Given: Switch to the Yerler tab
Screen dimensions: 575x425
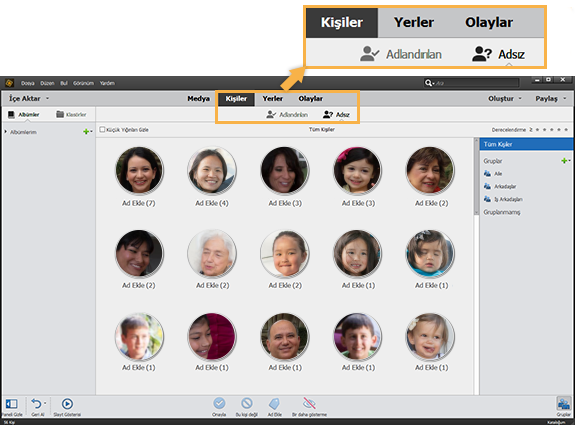Looking at the screenshot, I should click(x=272, y=99).
